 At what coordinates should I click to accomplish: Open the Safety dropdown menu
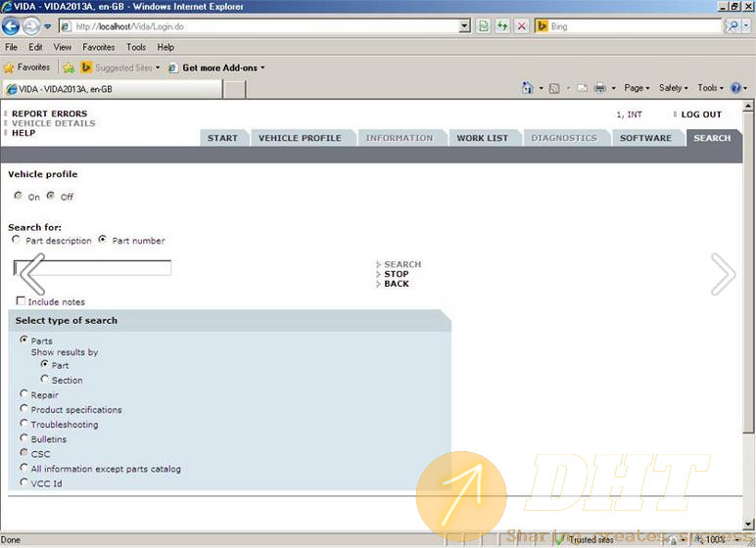(674, 88)
